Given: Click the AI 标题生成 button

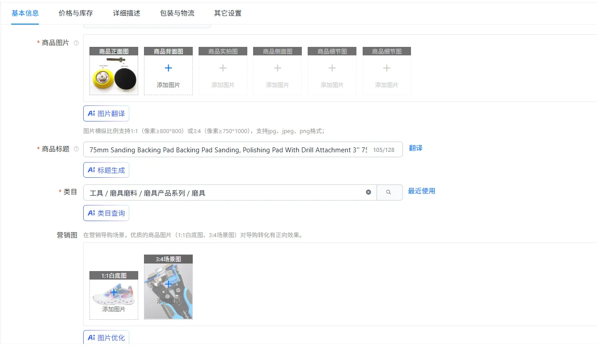Looking at the screenshot, I should coord(106,170).
